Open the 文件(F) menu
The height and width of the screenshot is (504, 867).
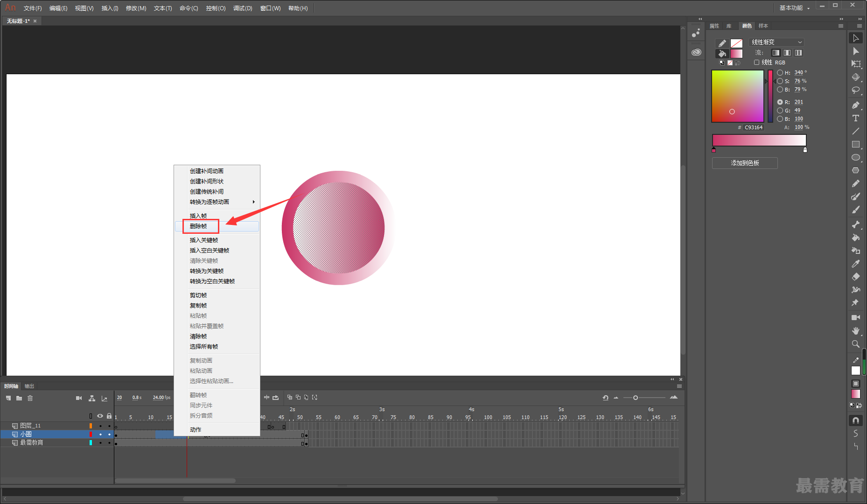tap(33, 8)
